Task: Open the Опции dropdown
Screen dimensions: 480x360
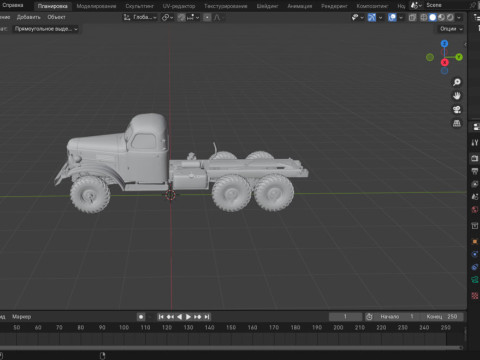Action: 451,29
